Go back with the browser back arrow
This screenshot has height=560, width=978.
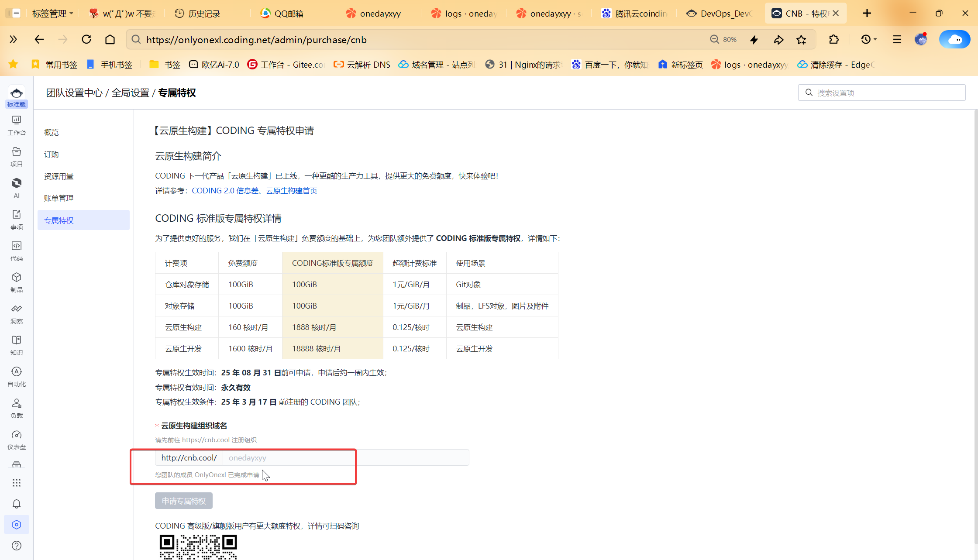(39, 40)
